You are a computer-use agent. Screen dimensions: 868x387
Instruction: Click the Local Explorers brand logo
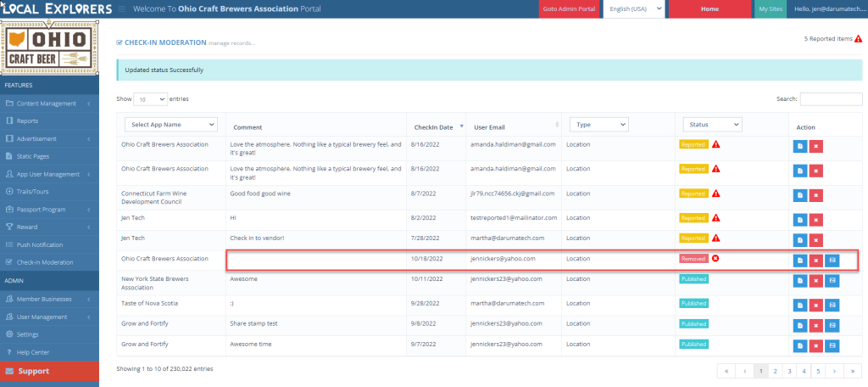(x=56, y=8)
